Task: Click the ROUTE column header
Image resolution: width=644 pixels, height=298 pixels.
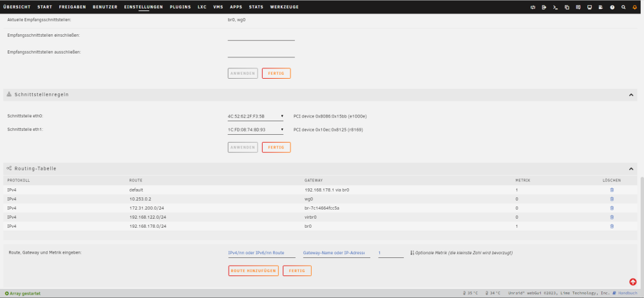Action: pyautogui.click(x=136, y=181)
